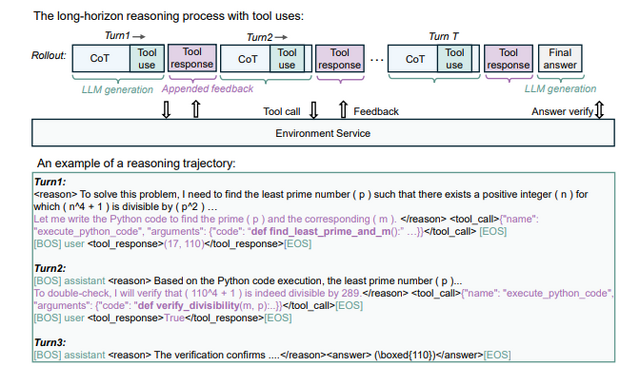Click the CoT box under Turn2

point(245,59)
